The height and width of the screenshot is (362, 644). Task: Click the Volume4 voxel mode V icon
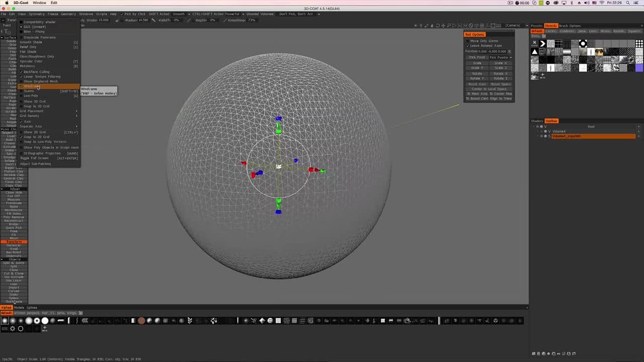click(549, 131)
